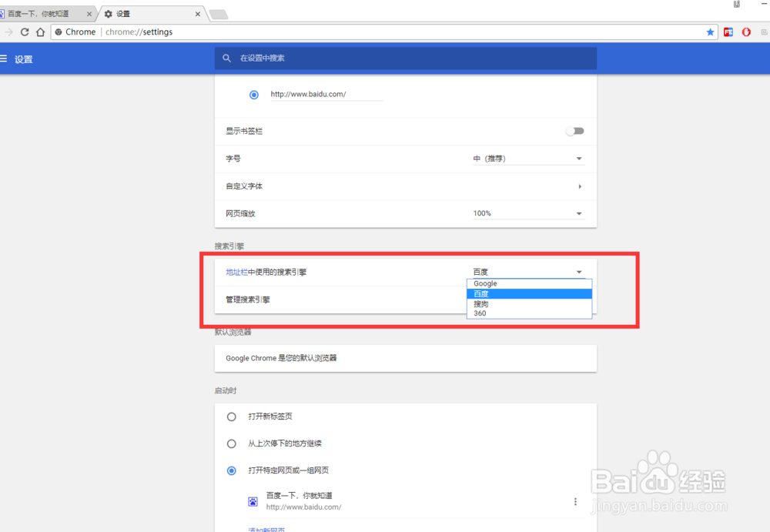This screenshot has width=770, height=532.
Task: Click the red Opera-style extension icon
Action: 746,32
